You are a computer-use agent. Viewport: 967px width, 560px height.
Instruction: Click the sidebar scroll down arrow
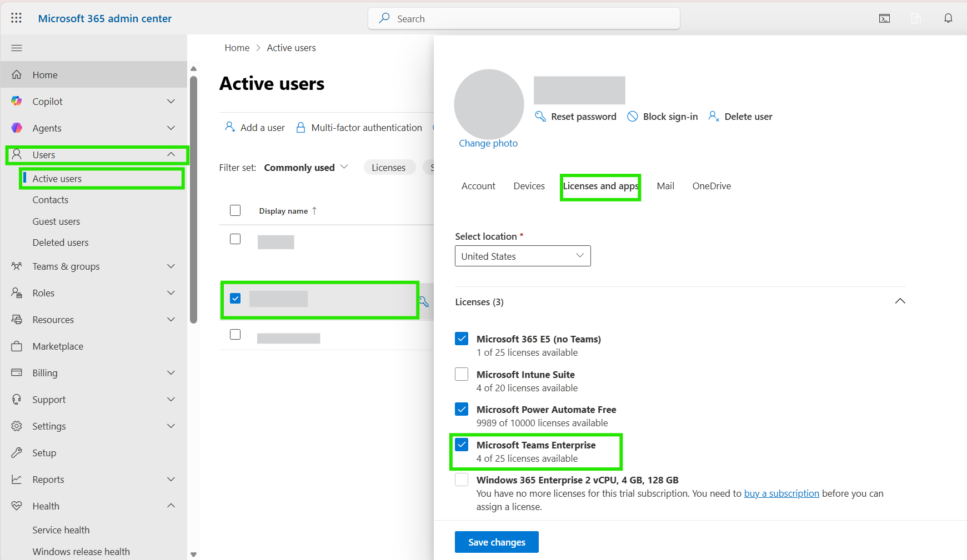[193, 554]
